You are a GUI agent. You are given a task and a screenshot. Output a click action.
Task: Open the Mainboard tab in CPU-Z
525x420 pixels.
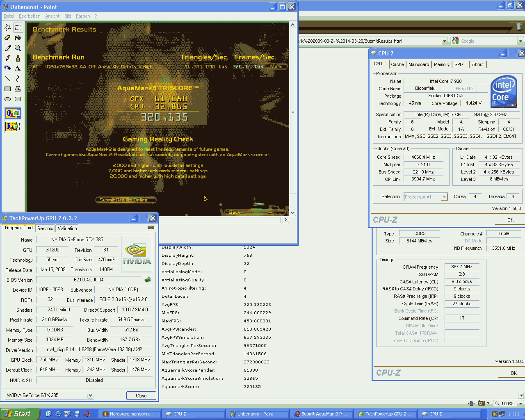pos(419,64)
